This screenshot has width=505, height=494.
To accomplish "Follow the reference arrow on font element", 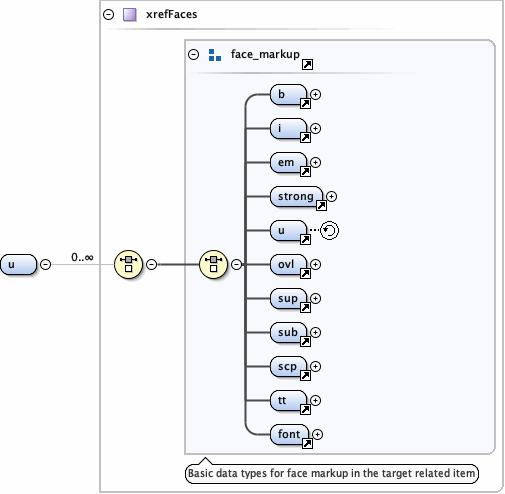I will [307, 443].
